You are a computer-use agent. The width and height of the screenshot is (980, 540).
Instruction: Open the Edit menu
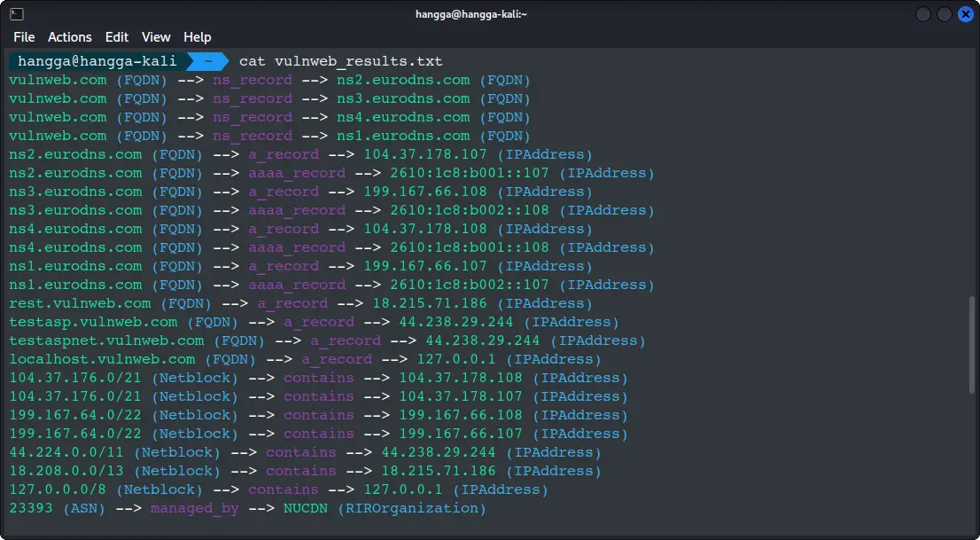click(x=116, y=37)
